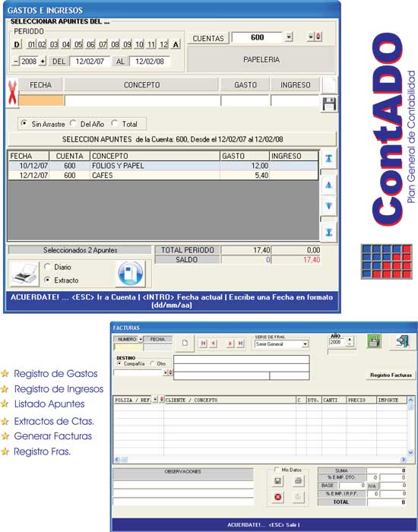Click the red cancel circle icon in Facturas
The image size is (418, 532).
(277, 497)
